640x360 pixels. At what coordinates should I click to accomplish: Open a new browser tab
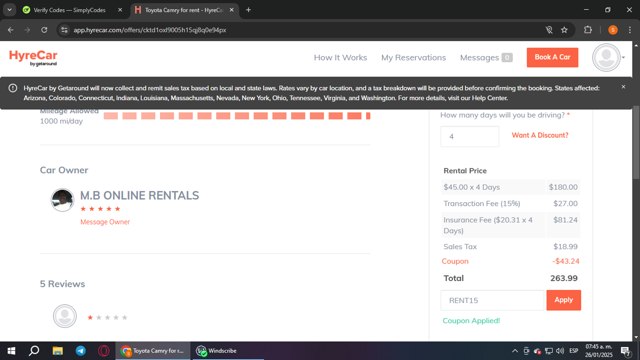248,10
